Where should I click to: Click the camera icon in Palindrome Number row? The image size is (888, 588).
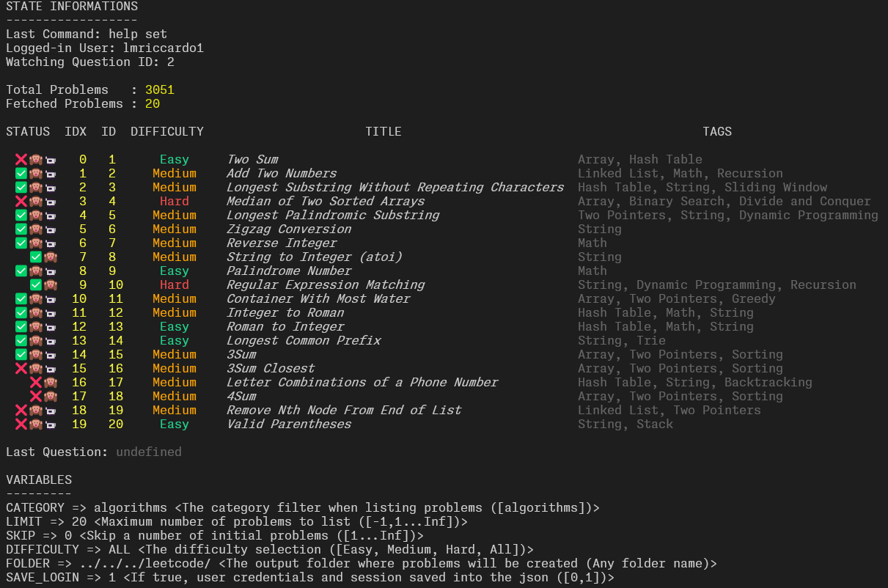coord(50,271)
